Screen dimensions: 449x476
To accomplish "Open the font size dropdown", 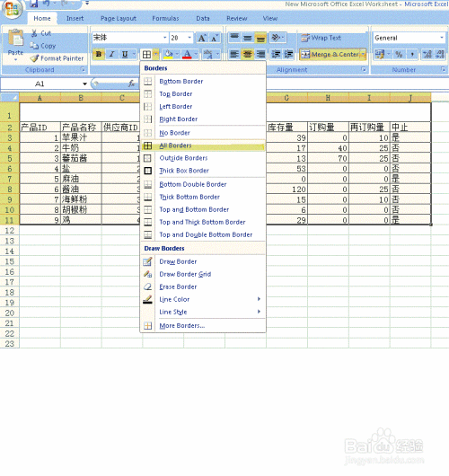I will [189, 38].
